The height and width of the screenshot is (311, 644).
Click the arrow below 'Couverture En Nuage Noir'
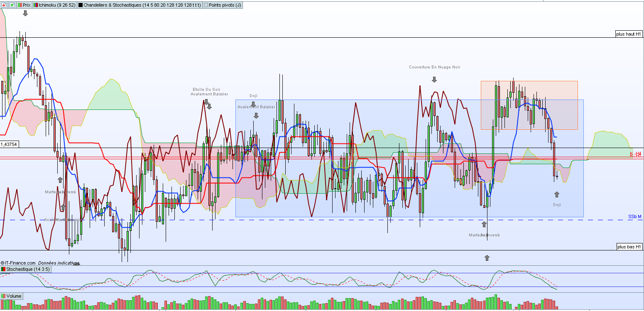[x=434, y=79]
